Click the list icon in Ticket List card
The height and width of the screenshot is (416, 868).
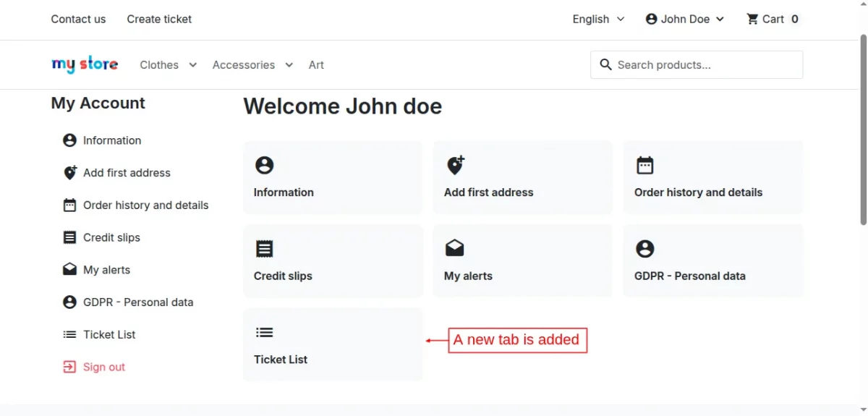point(265,333)
